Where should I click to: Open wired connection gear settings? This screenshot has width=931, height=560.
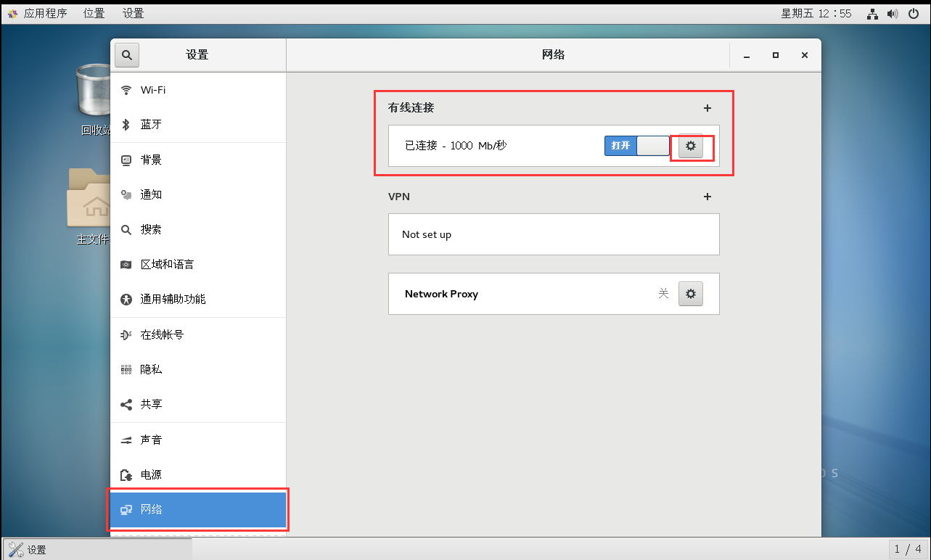(691, 146)
